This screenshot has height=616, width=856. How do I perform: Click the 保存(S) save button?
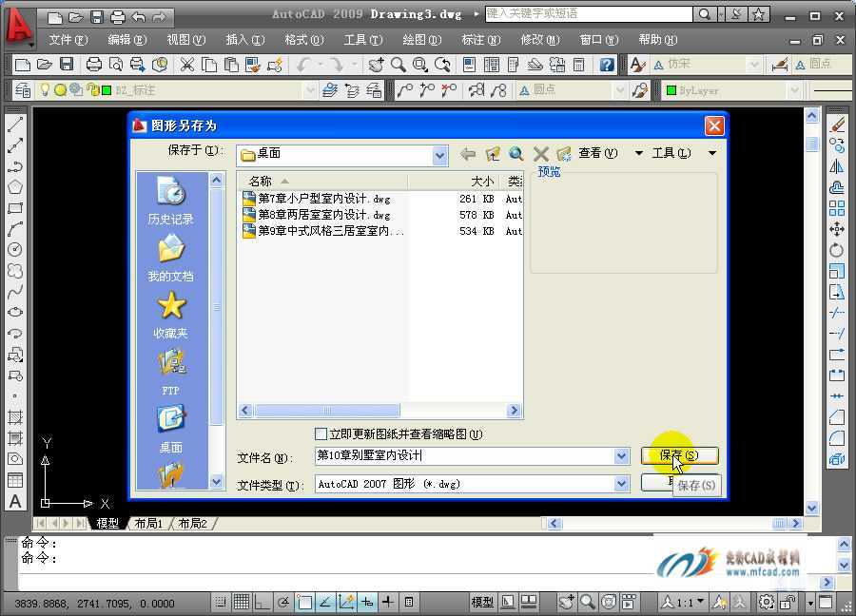point(679,455)
